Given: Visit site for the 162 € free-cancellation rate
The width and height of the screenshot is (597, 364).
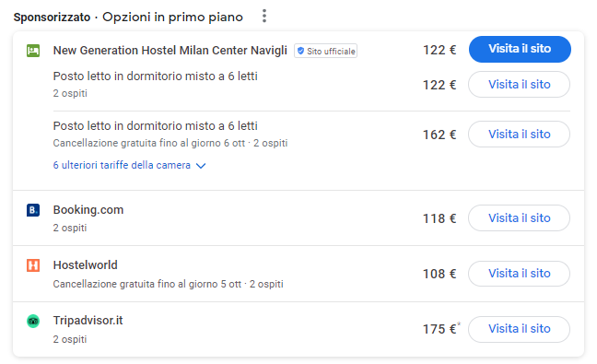Looking at the screenshot, I should [x=519, y=134].
